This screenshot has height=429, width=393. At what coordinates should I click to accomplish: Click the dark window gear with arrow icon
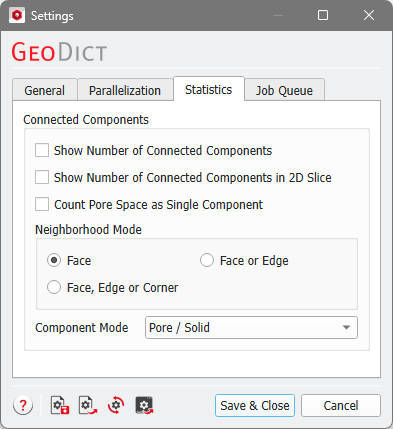(144, 405)
